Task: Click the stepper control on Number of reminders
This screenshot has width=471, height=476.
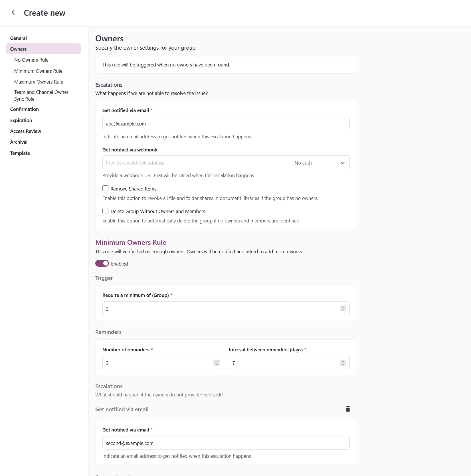Action: tap(217, 362)
